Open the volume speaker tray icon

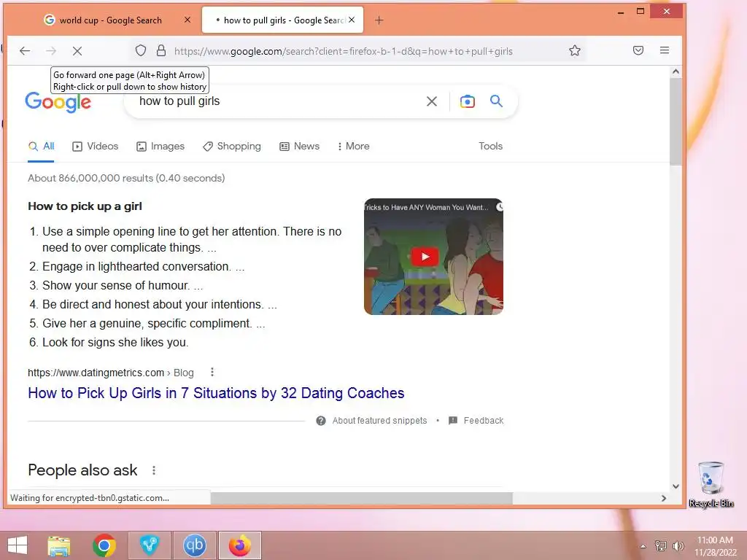678,546
